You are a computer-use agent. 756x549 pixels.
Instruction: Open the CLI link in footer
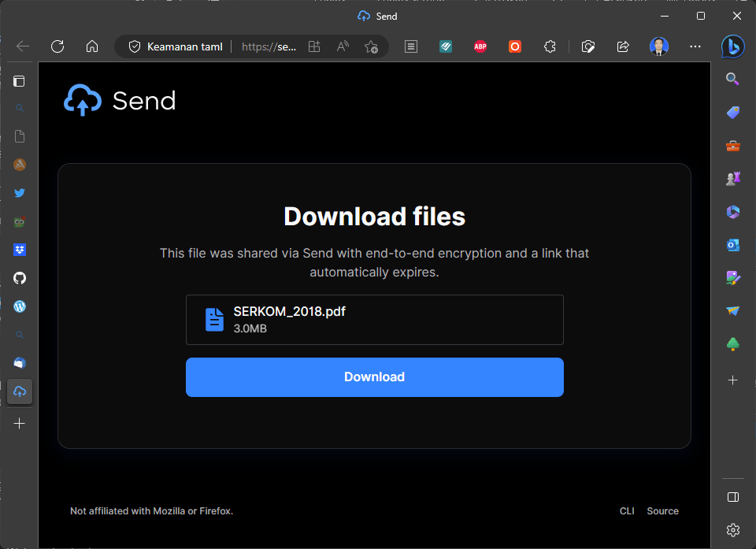(627, 511)
